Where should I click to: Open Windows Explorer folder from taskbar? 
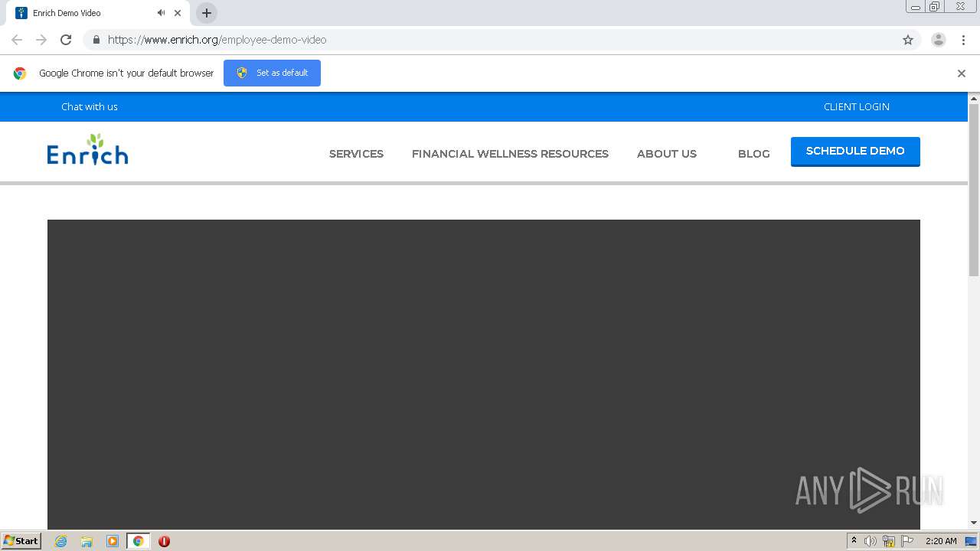pyautogui.click(x=87, y=541)
